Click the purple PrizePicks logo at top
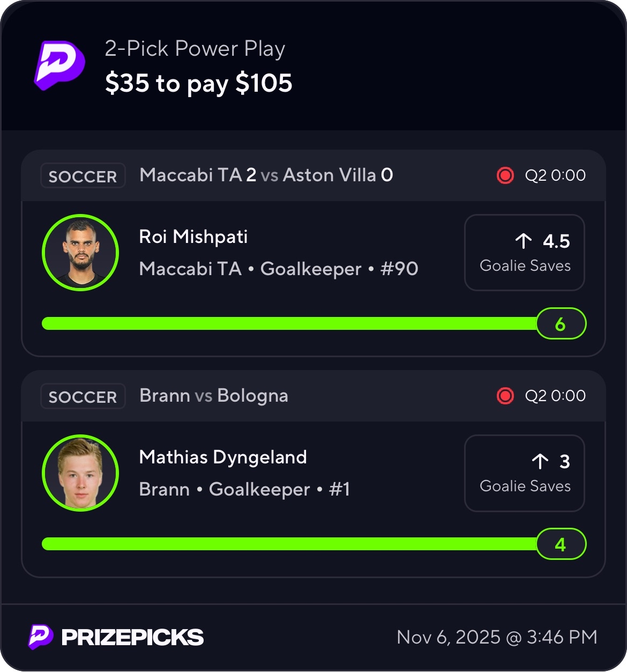 [x=60, y=65]
